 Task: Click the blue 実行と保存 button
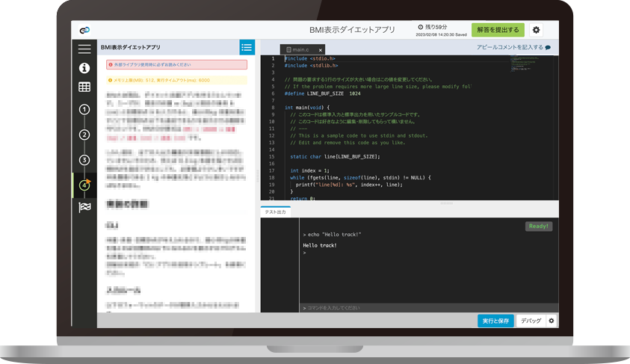point(495,321)
